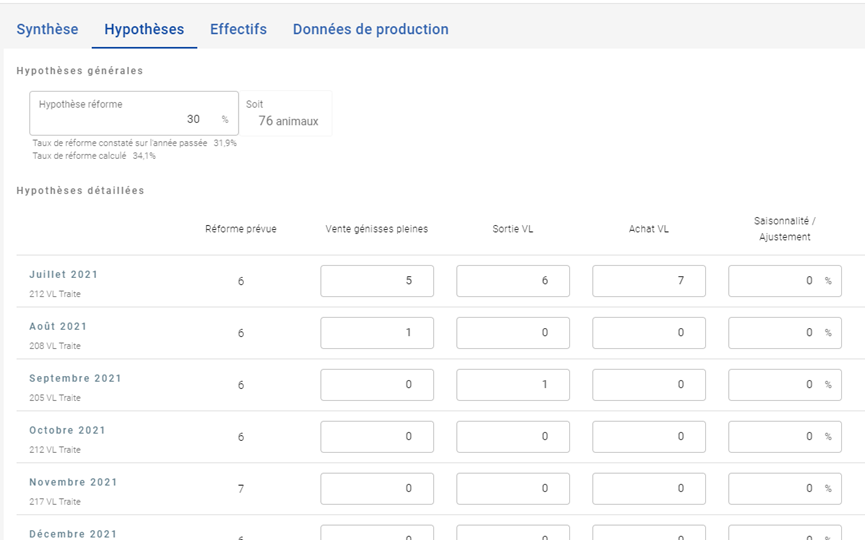This screenshot has width=865, height=540.
Task: Click Réforme prévue value 7 for Novembre
Action: [x=241, y=489]
